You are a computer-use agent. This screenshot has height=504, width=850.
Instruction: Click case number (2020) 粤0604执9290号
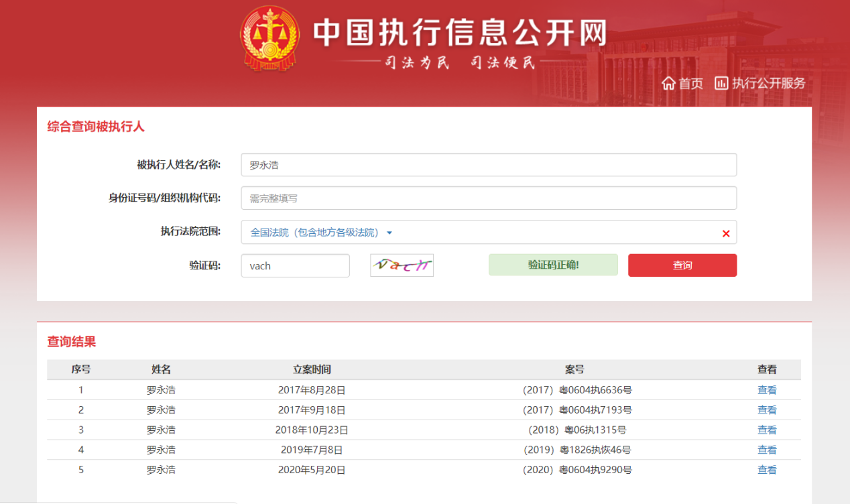tap(577, 470)
